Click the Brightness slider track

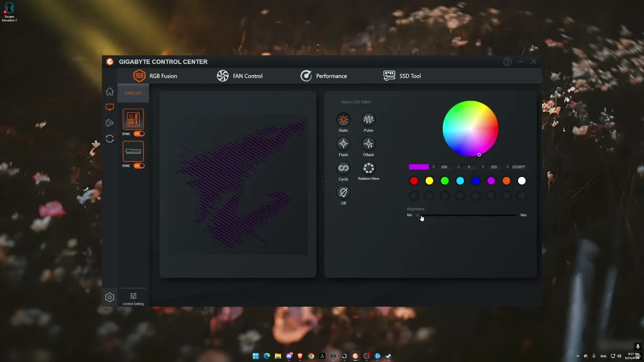(x=467, y=215)
